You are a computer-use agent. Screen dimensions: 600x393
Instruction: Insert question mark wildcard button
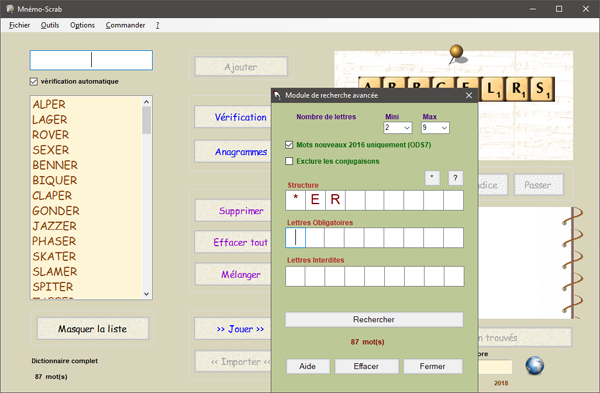tap(455, 178)
